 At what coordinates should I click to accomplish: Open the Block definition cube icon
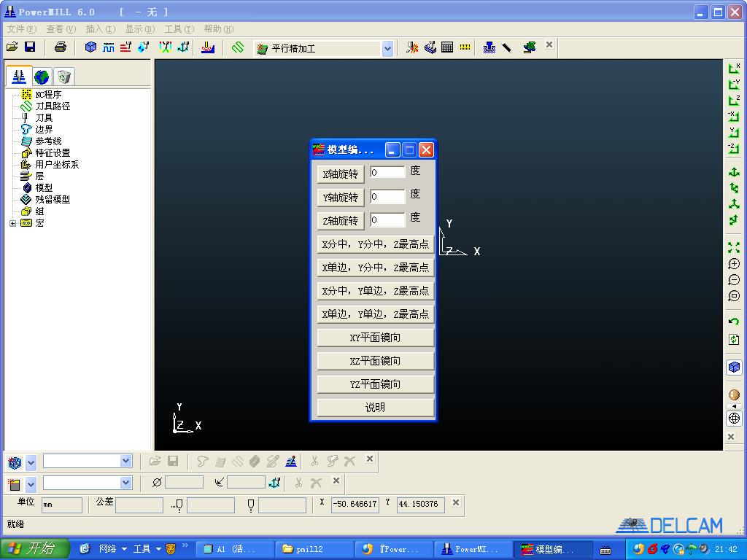[90, 47]
